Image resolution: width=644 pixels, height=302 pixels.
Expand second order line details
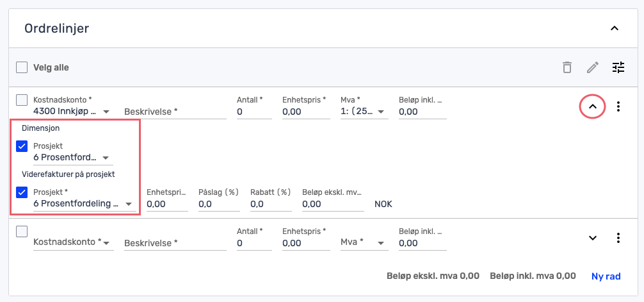[593, 238]
